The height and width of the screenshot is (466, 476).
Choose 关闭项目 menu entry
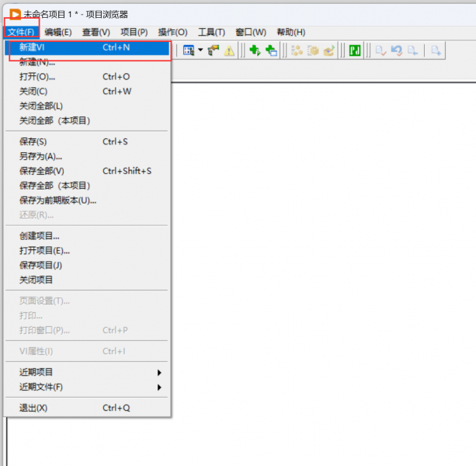(87, 280)
